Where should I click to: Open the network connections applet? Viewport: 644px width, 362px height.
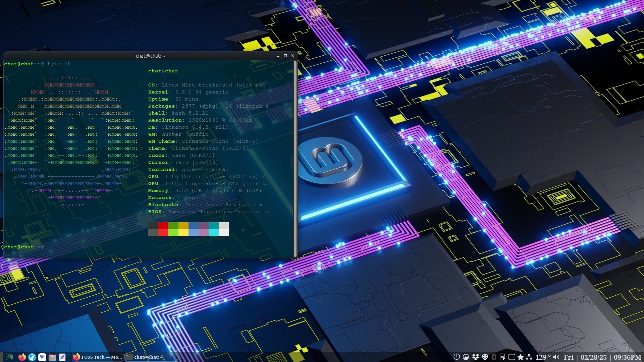pyautogui.click(x=529, y=357)
